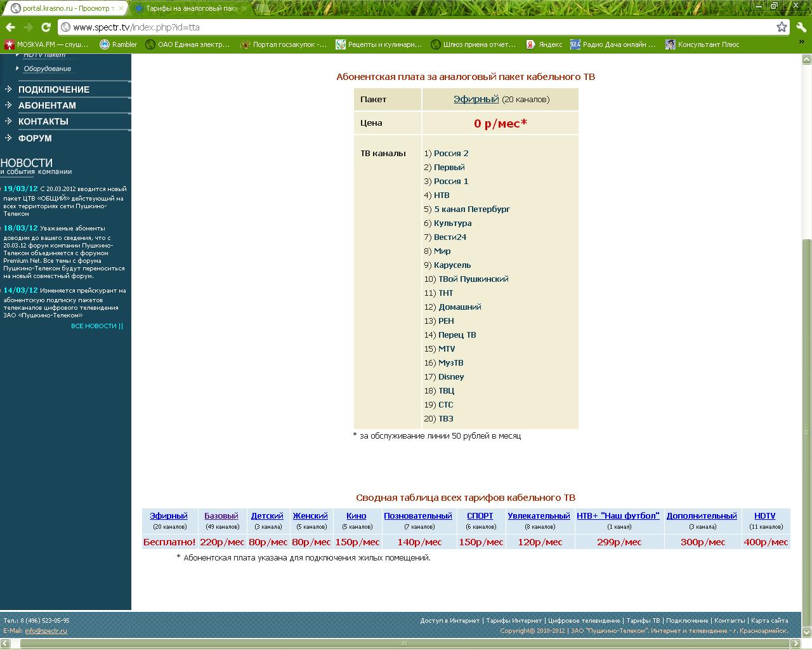Image resolution: width=812 pixels, height=650 pixels.
Task: Open Доступ в Интернет footer link
Action: click(x=450, y=621)
